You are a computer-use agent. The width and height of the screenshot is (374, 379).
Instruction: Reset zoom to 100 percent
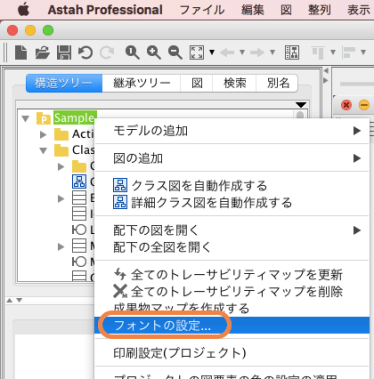coord(132,53)
